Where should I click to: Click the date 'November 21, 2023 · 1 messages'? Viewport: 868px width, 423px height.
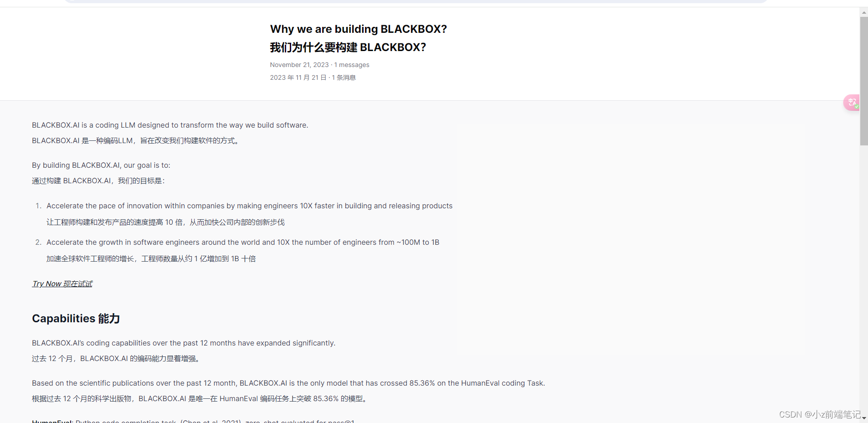(x=319, y=65)
